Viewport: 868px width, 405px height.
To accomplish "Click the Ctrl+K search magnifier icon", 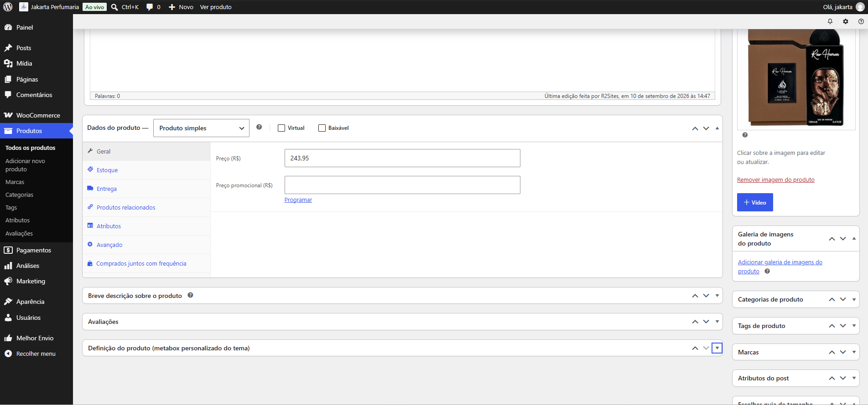I will coord(114,7).
